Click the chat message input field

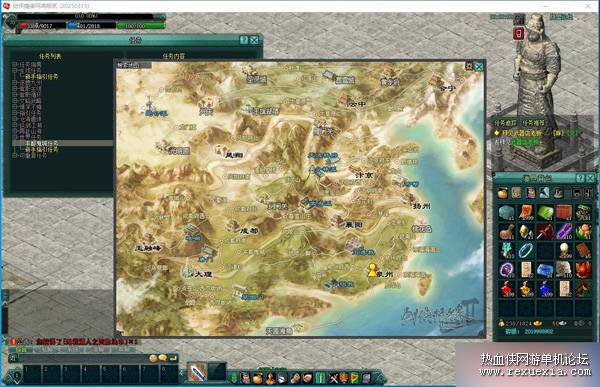[83, 359]
